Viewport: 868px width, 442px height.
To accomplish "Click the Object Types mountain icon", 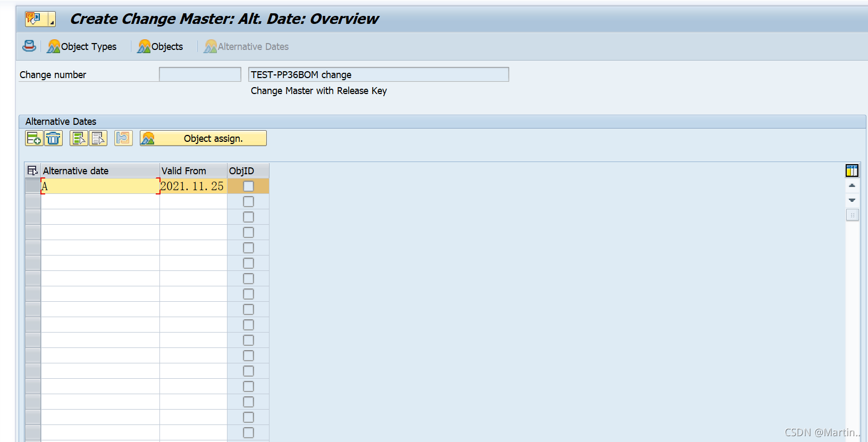I will point(54,47).
